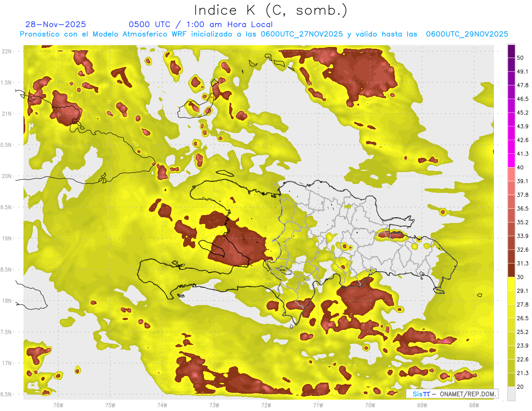Screen dimensions: 532x411
Task: Click the latitude label "17N"
Action: point(7,364)
